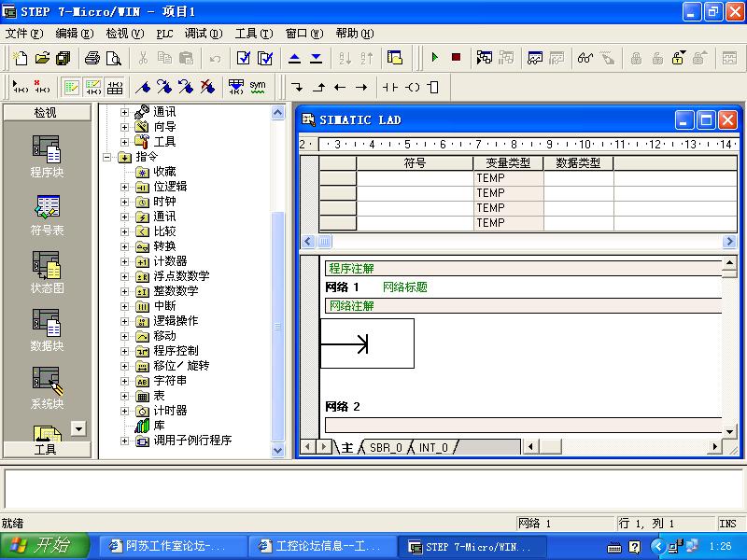Click the glasses single read icon
The width and height of the screenshot is (747, 560).
(x=585, y=58)
